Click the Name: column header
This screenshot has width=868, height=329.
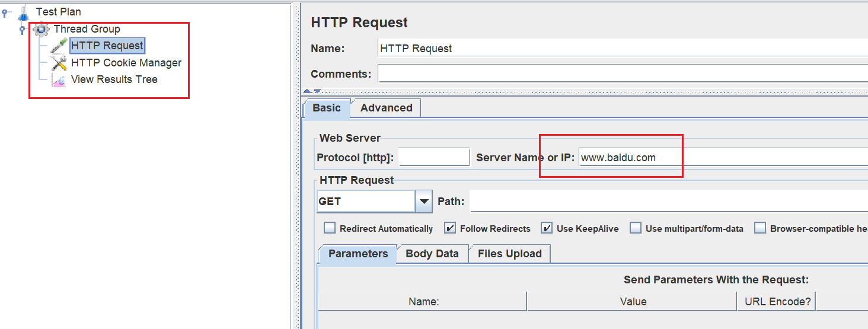coord(423,302)
